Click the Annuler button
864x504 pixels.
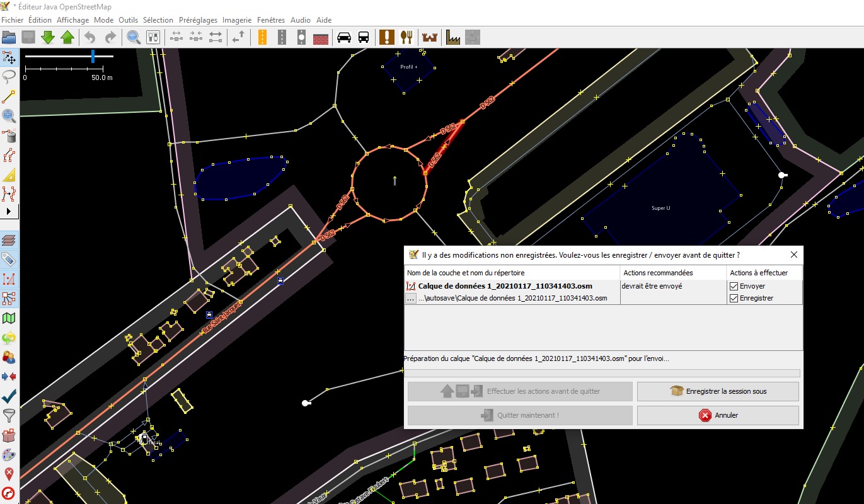pos(718,415)
